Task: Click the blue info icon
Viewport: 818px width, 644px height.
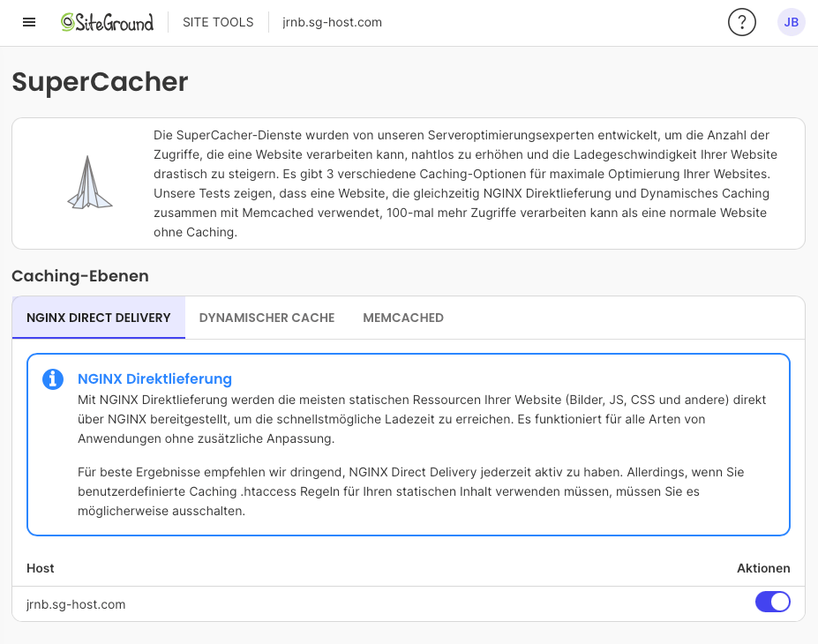Action: point(53,379)
